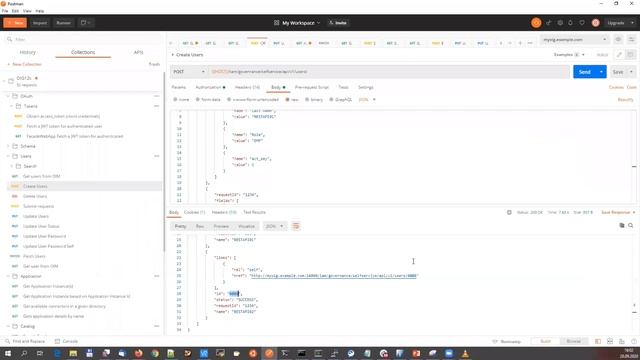Click the Import button in the header

[40, 23]
